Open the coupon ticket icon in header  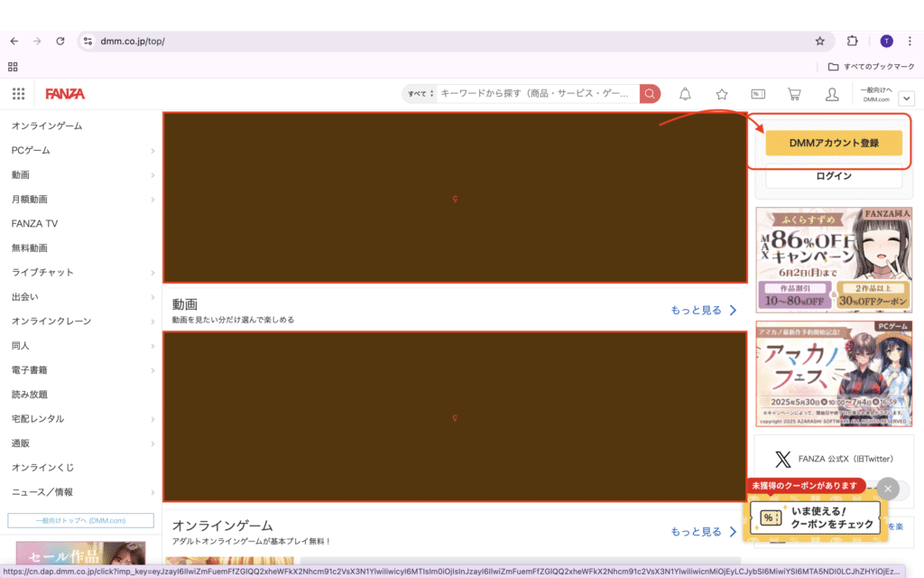pos(758,94)
